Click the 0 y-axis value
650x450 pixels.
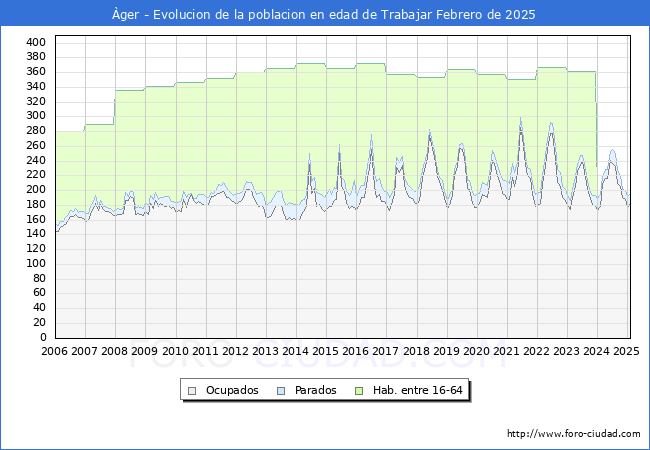43,337
